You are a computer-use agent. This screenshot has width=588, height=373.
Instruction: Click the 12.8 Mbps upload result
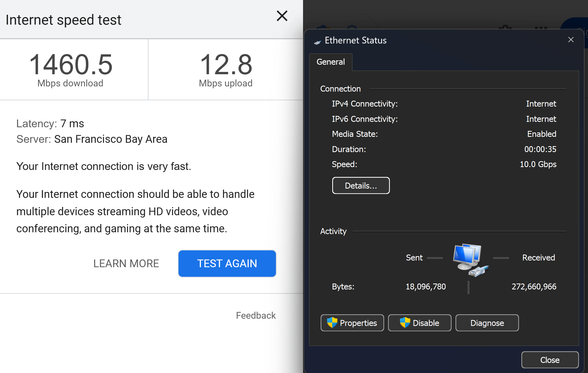[x=226, y=65]
